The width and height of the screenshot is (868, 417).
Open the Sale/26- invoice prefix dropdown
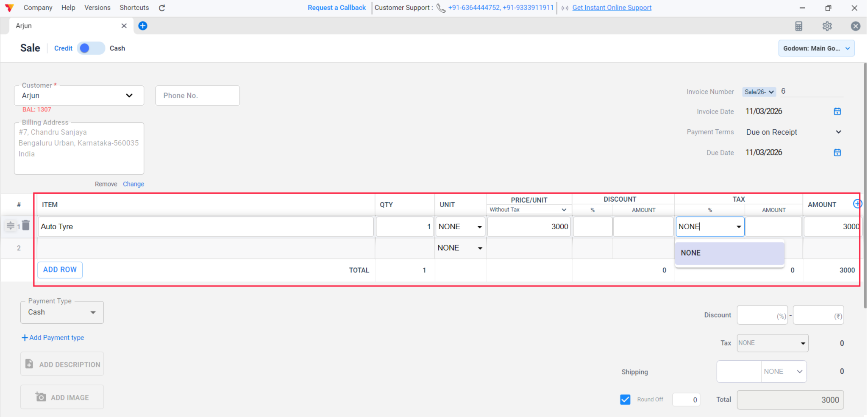coord(759,92)
